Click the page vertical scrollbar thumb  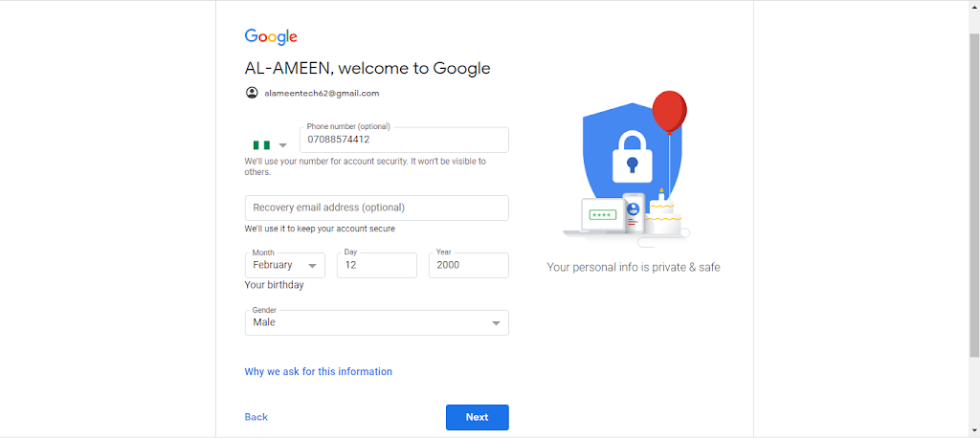point(974,193)
